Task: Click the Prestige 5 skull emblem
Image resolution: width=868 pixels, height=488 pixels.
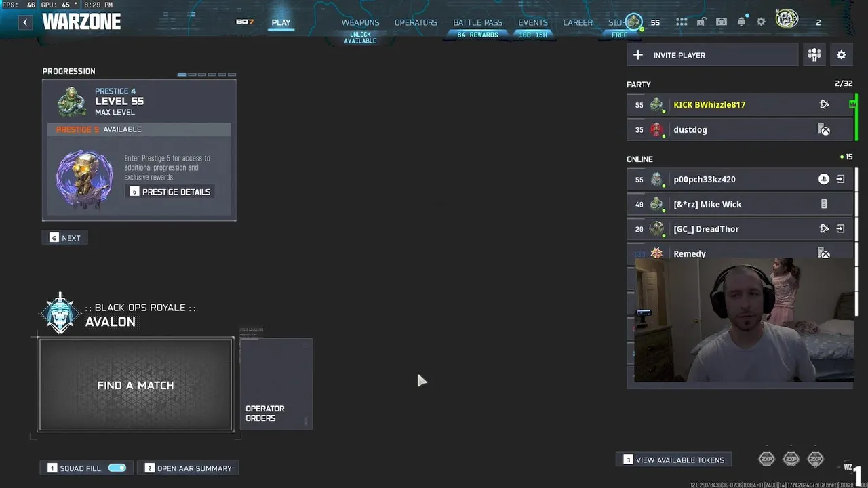Action: [85, 178]
